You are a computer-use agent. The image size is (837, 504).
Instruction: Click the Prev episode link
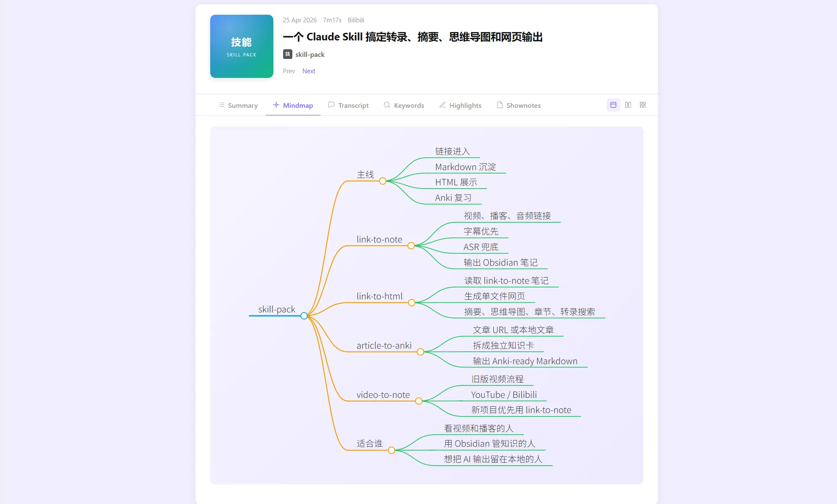pyautogui.click(x=289, y=71)
